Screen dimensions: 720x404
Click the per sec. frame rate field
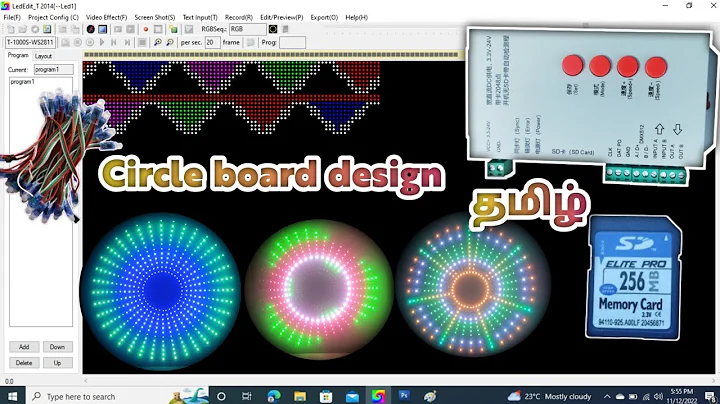click(x=212, y=42)
